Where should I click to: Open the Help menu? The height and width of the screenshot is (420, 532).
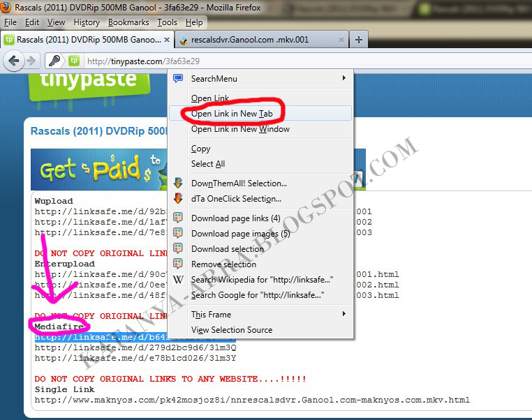(193, 22)
